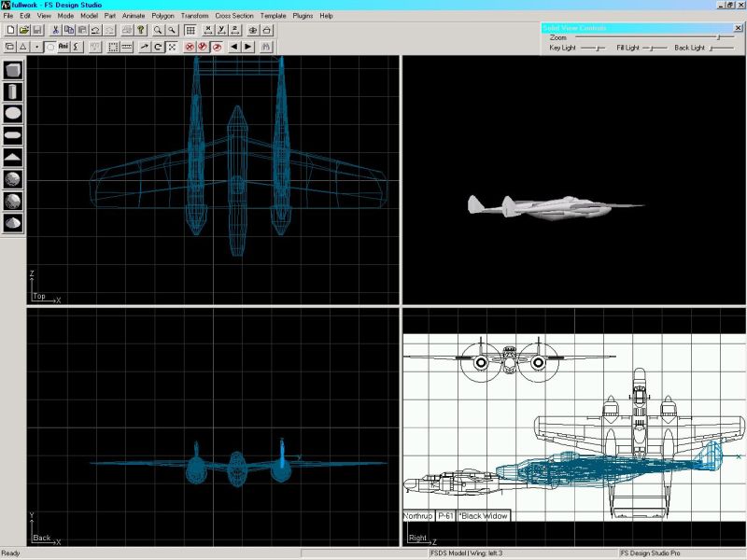Click the binoculars find icon
This screenshot has height=560, width=747.
(266, 46)
